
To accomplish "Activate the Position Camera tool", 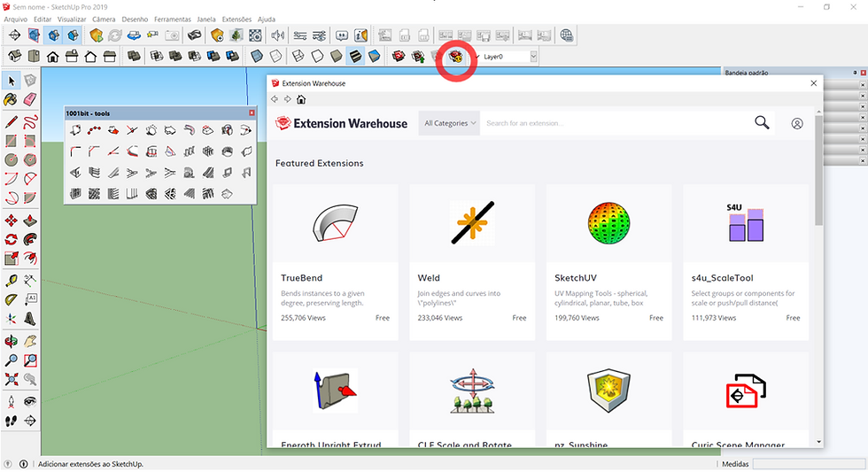I will coord(11,402).
